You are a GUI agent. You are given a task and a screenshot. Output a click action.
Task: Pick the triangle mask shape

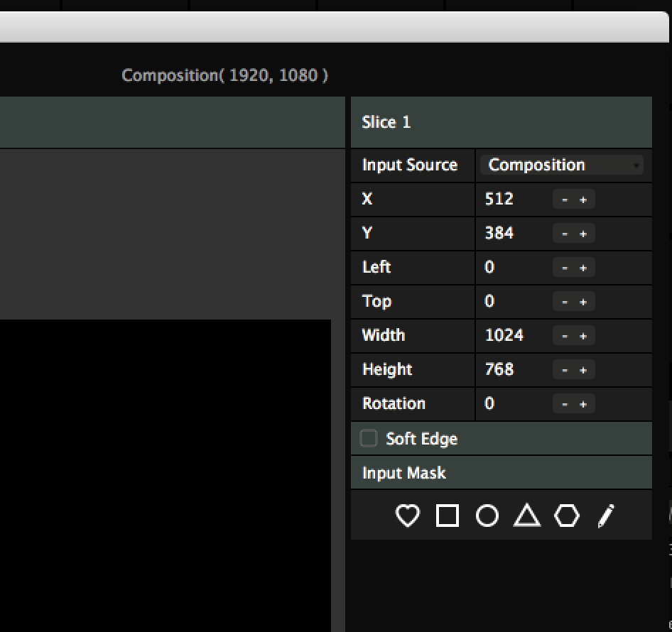pos(527,516)
